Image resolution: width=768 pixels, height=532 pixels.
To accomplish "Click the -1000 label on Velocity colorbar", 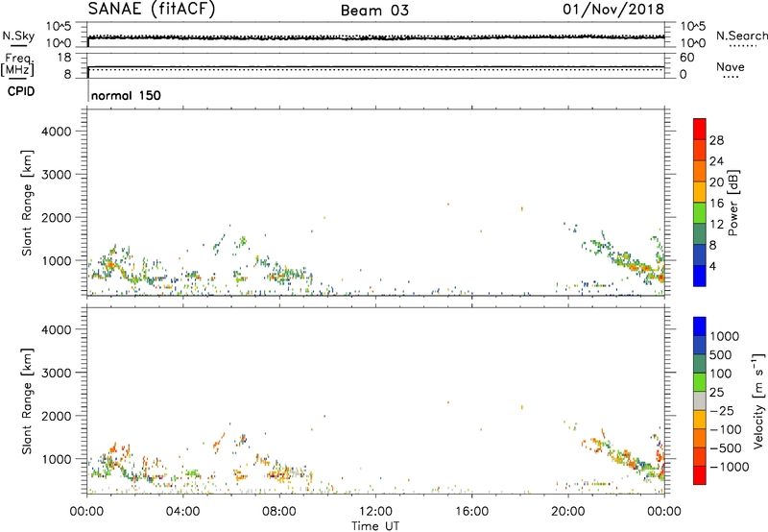I will tap(729, 467).
